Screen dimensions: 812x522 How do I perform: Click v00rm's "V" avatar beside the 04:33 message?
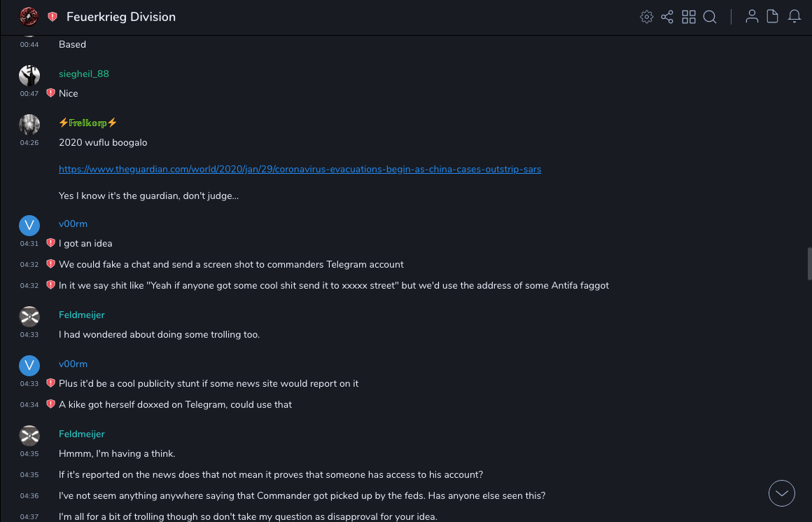[x=29, y=365]
